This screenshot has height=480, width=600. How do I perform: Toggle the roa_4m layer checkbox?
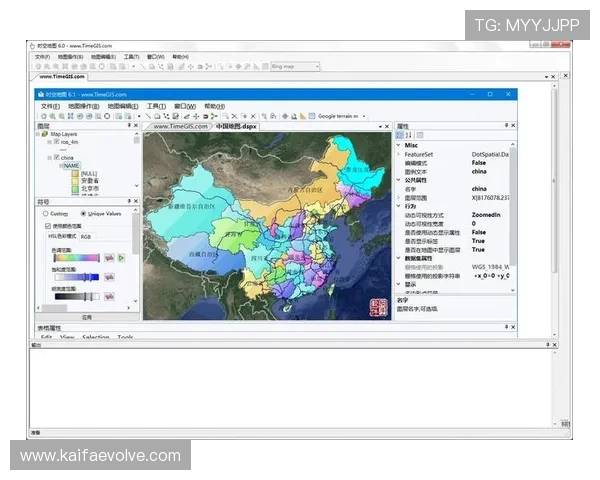pyautogui.click(x=57, y=142)
